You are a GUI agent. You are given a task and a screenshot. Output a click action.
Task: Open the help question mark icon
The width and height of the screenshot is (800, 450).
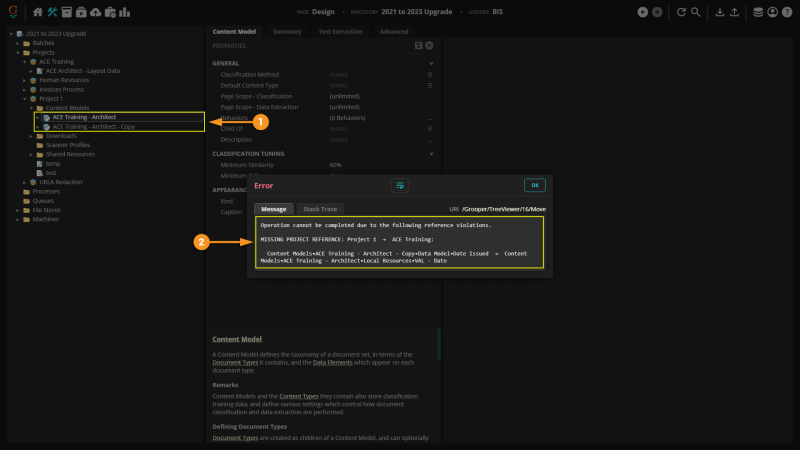(x=787, y=12)
